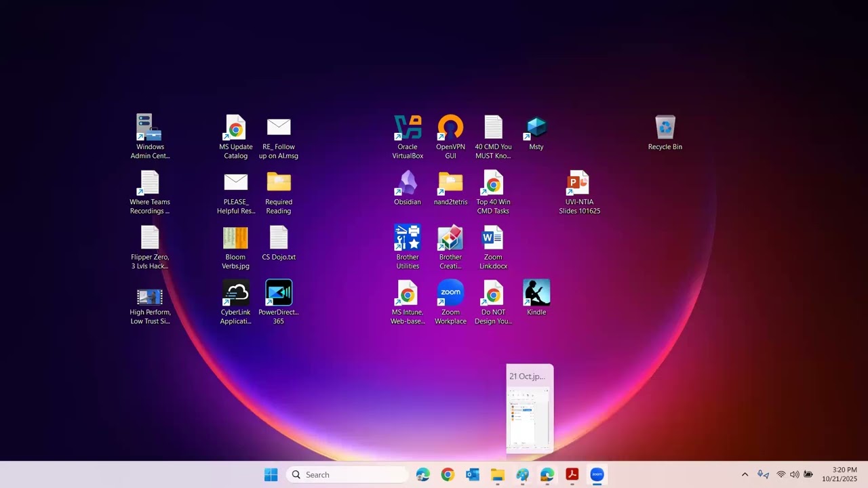Show hidden system tray icons
Image resolution: width=868 pixels, height=488 pixels.
pos(745,474)
